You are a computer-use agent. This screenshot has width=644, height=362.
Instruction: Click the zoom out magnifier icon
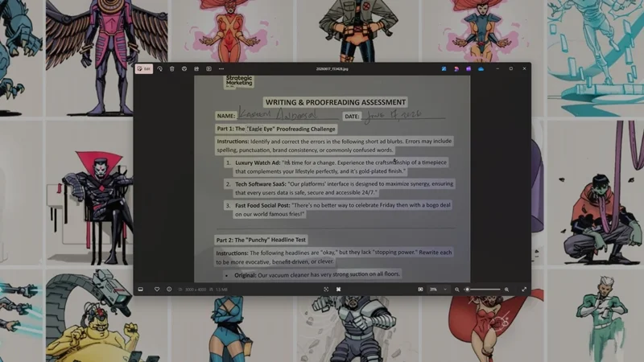tap(456, 290)
